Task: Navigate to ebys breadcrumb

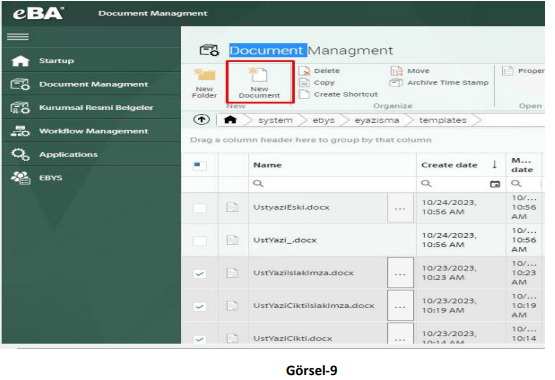Action: pos(324,120)
